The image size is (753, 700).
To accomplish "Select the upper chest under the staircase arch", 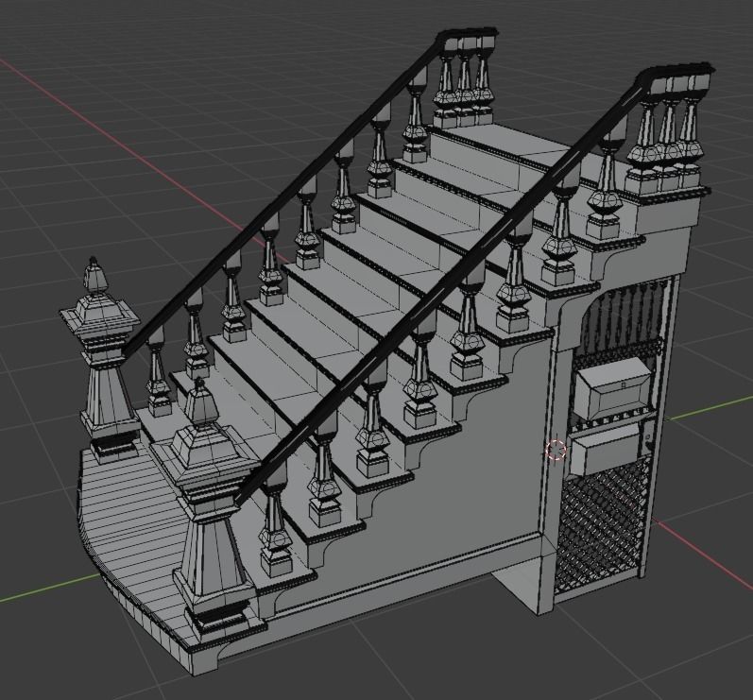I will click(613, 388).
